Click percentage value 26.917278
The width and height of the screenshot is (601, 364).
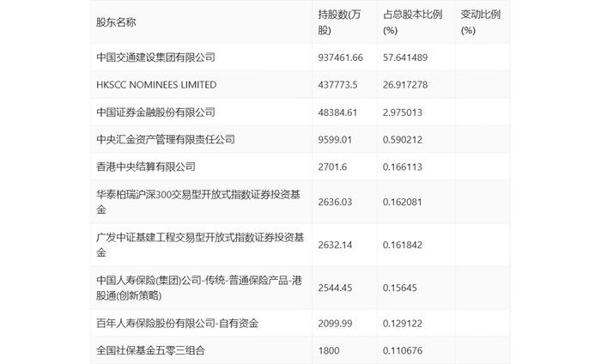[405, 85]
